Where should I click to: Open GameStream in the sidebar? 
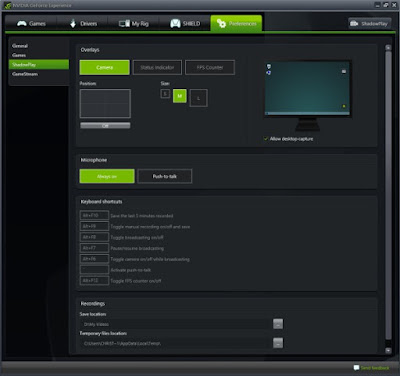pyautogui.click(x=25, y=74)
